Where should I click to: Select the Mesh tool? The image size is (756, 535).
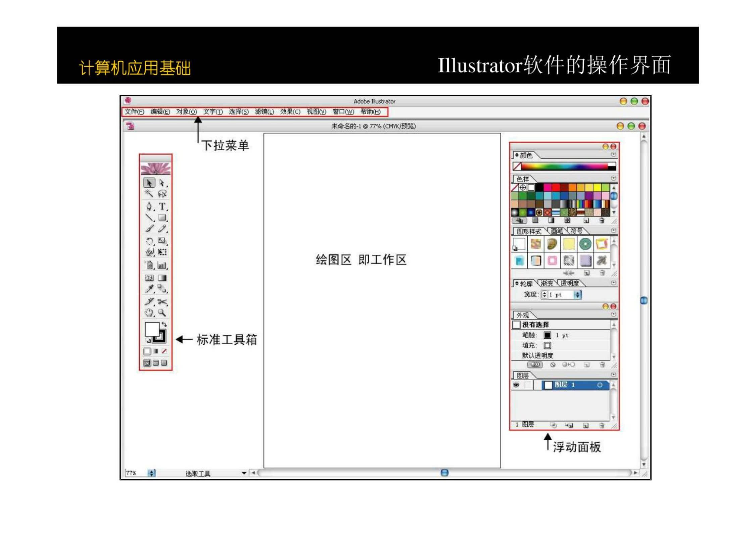[x=149, y=278]
